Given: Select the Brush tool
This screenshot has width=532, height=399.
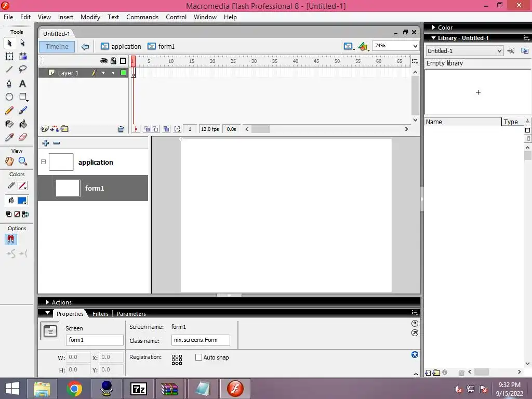Looking at the screenshot, I should 22,110.
